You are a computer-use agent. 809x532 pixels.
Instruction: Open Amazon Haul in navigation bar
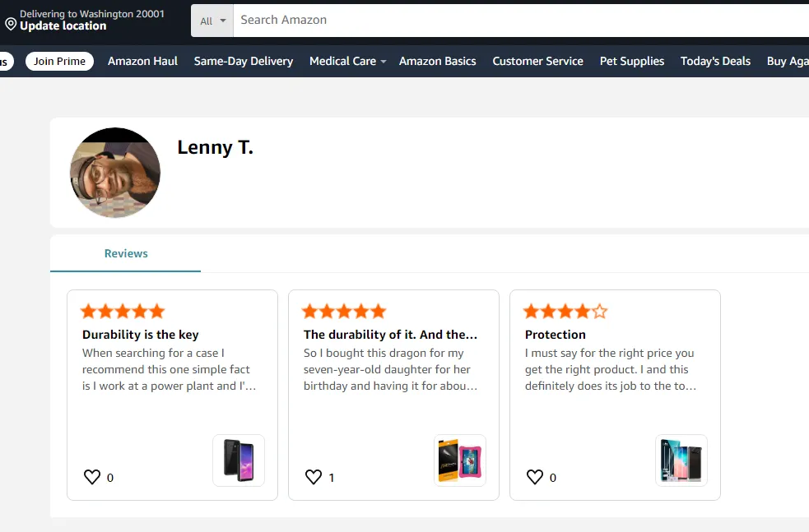[142, 61]
